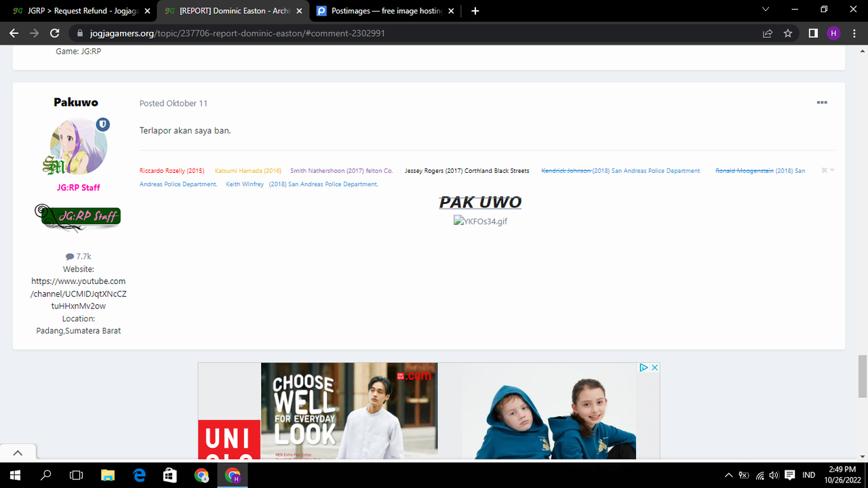Click the kids in hoodies ad image
868x488 pixels.
click(549, 411)
